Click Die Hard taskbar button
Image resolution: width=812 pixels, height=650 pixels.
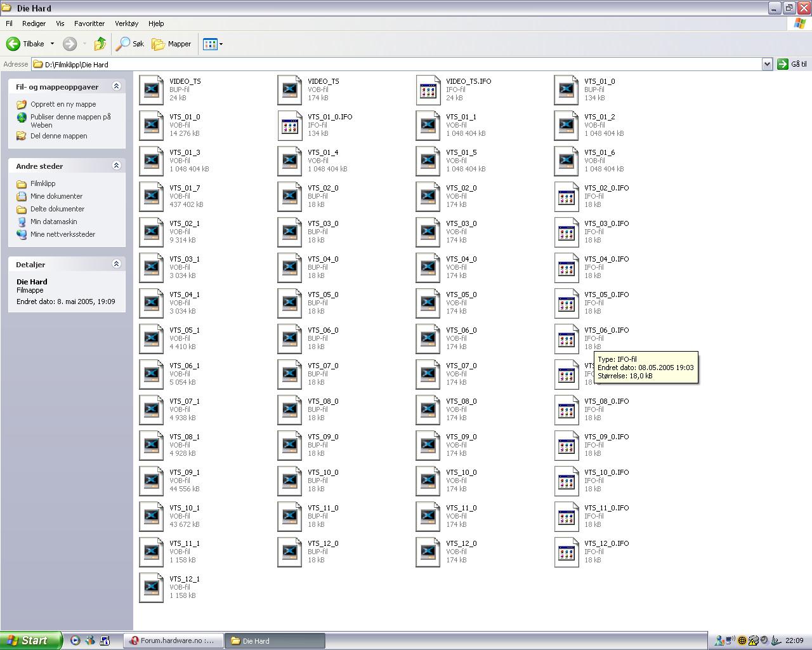pos(275,640)
